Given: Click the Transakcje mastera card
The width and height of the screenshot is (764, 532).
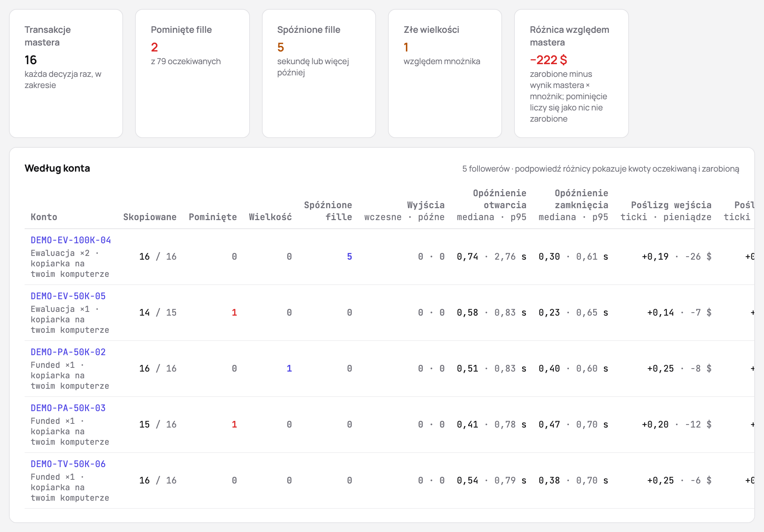Looking at the screenshot, I should [66, 73].
